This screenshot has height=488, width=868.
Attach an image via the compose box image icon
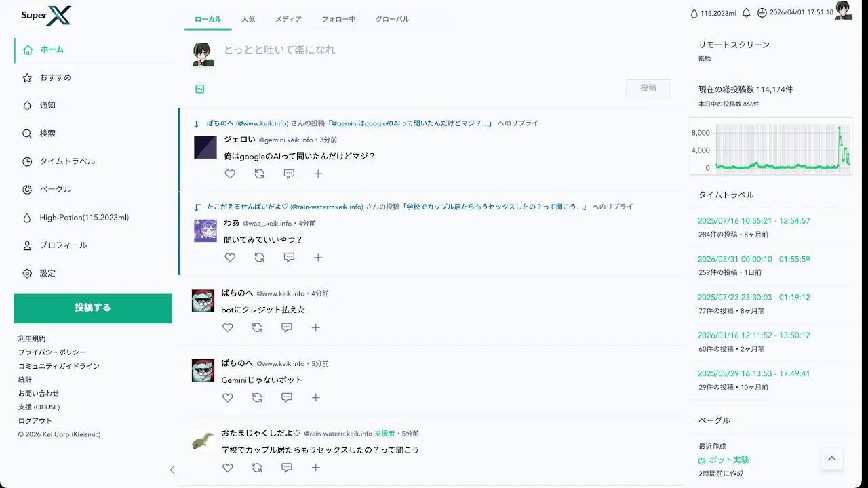point(200,89)
